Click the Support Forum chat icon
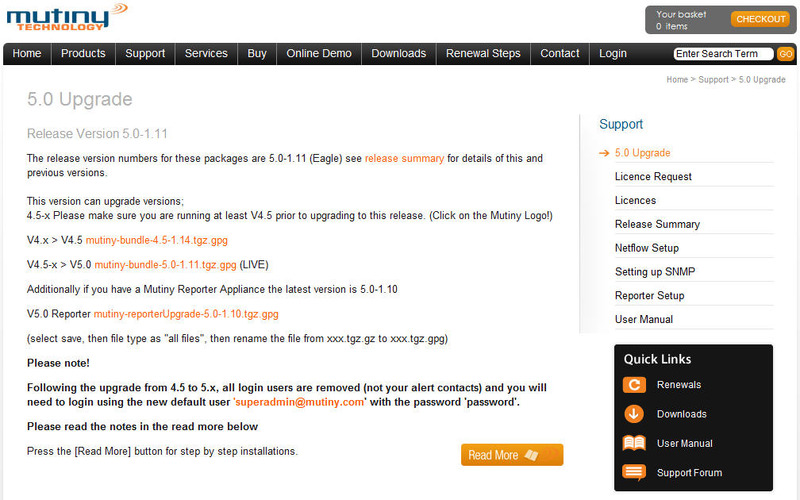 coord(634,472)
